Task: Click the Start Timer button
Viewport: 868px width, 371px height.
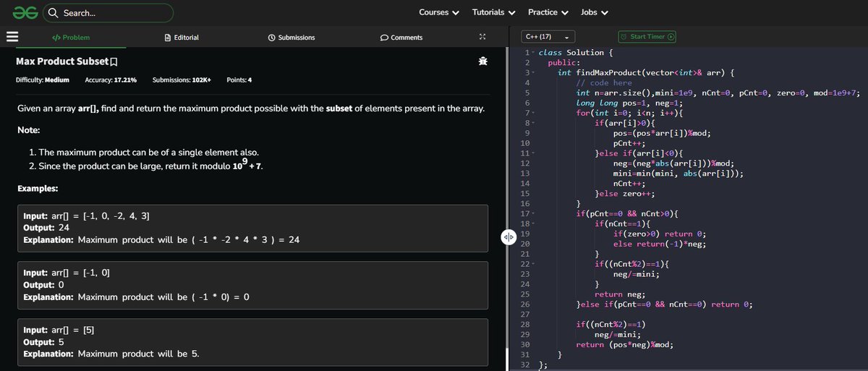Action: pos(647,37)
